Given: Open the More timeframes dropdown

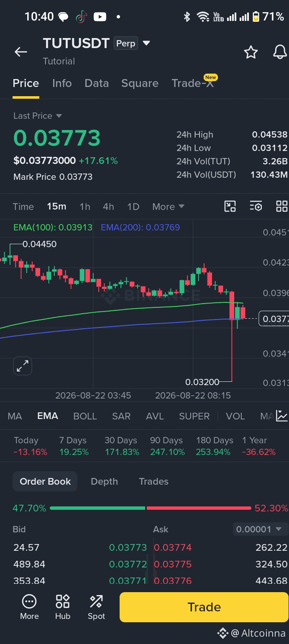Looking at the screenshot, I should point(168,207).
